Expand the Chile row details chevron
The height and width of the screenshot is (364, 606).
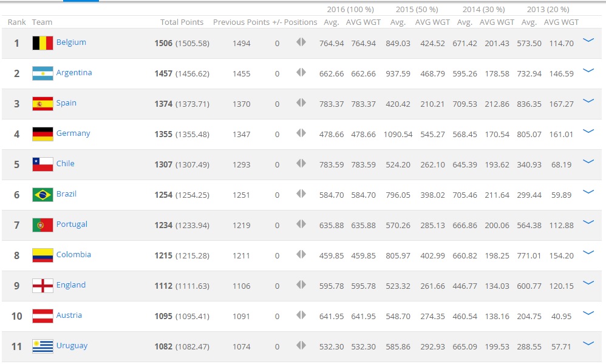[588, 161]
